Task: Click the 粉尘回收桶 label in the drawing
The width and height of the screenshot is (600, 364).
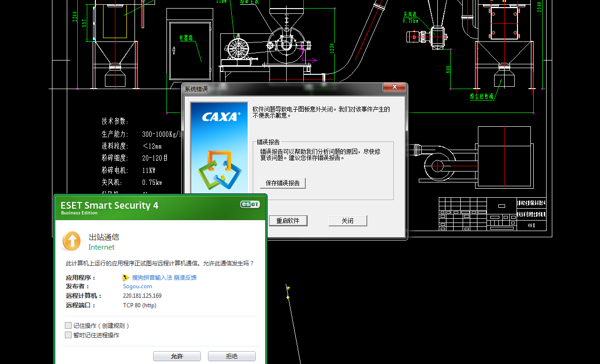Action: tap(481, 96)
